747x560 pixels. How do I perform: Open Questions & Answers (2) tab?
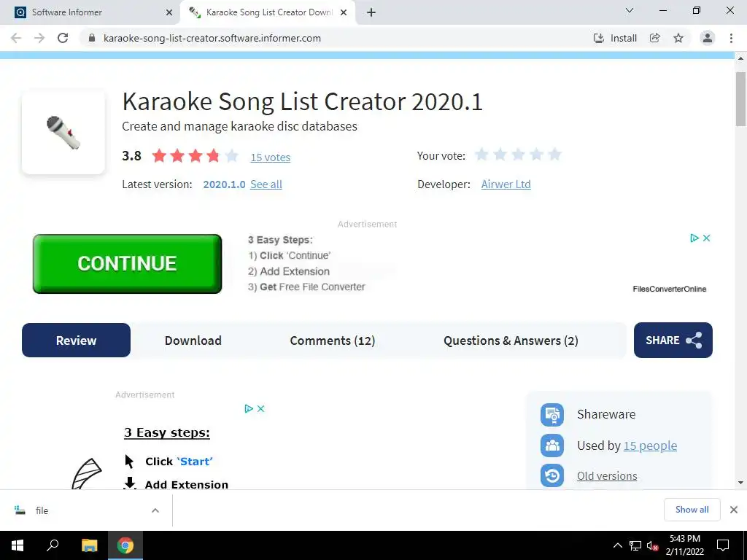coord(511,341)
